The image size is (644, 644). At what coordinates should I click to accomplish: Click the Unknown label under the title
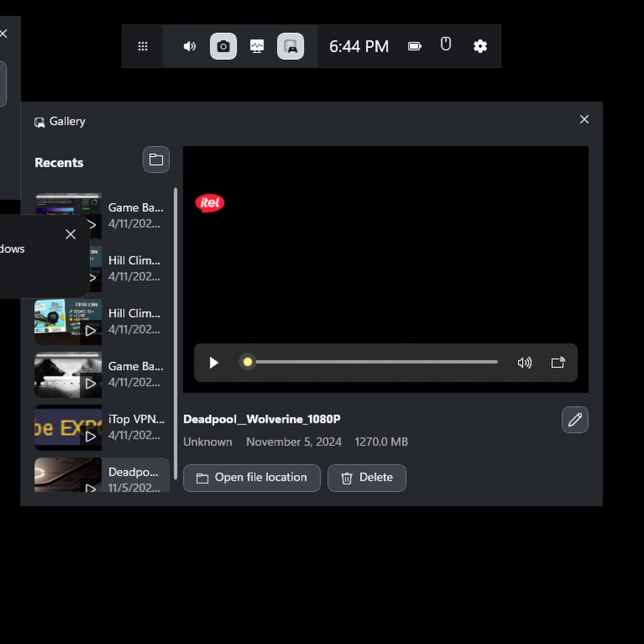pyautogui.click(x=208, y=442)
